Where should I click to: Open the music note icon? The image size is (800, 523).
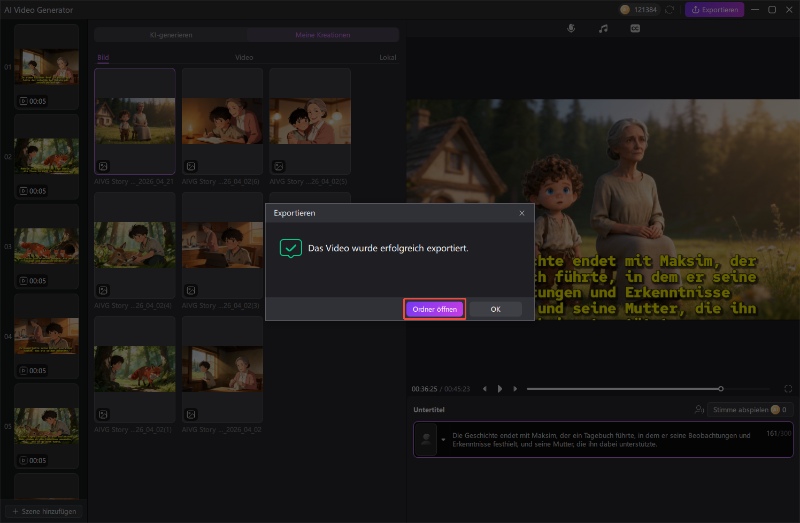click(x=603, y=28)
